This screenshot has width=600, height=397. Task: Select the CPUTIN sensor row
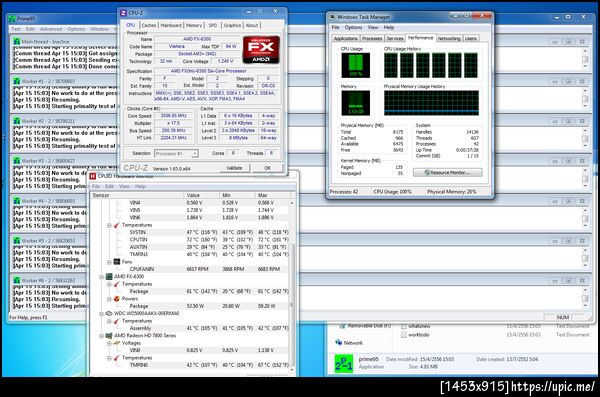click(190, 240)
